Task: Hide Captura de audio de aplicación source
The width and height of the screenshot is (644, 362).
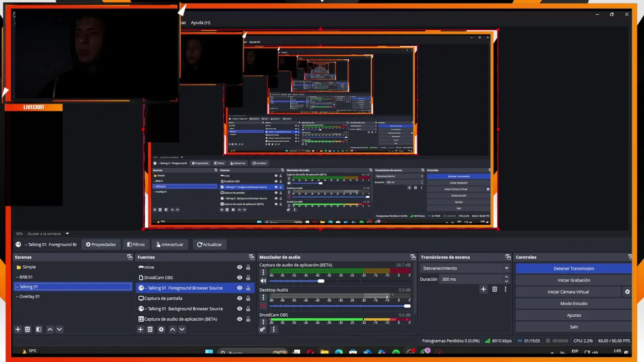Action: point(239,319)
